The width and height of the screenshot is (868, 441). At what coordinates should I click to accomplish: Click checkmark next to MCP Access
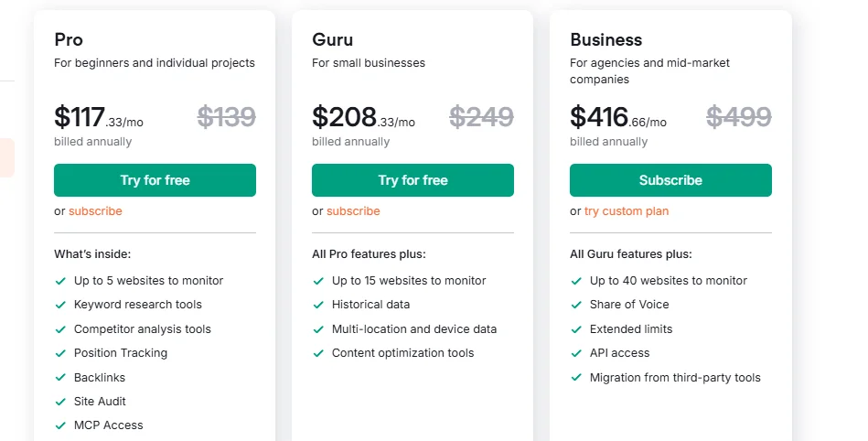tap(60, 425)
